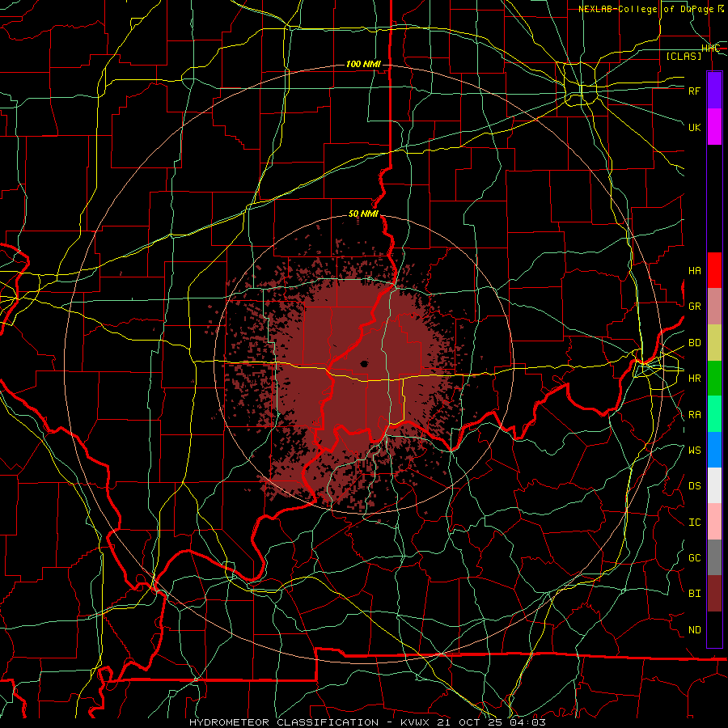Select the "BD" legend label

point(694,343)
